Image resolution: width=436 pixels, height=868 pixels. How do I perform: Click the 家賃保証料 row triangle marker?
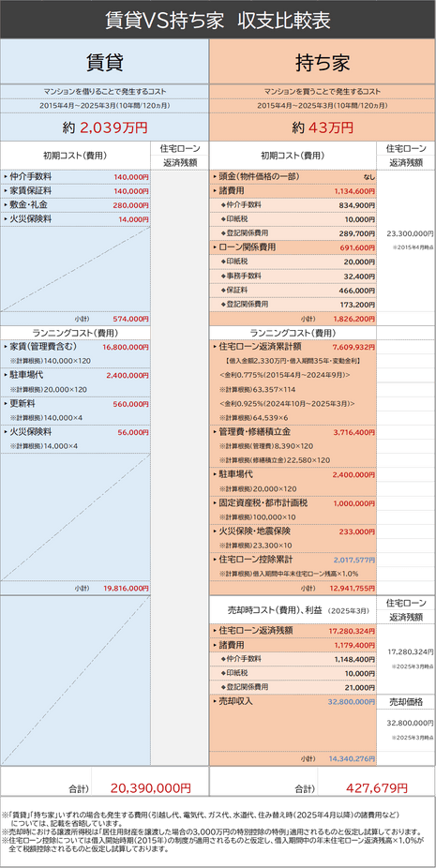coord(6,191)
